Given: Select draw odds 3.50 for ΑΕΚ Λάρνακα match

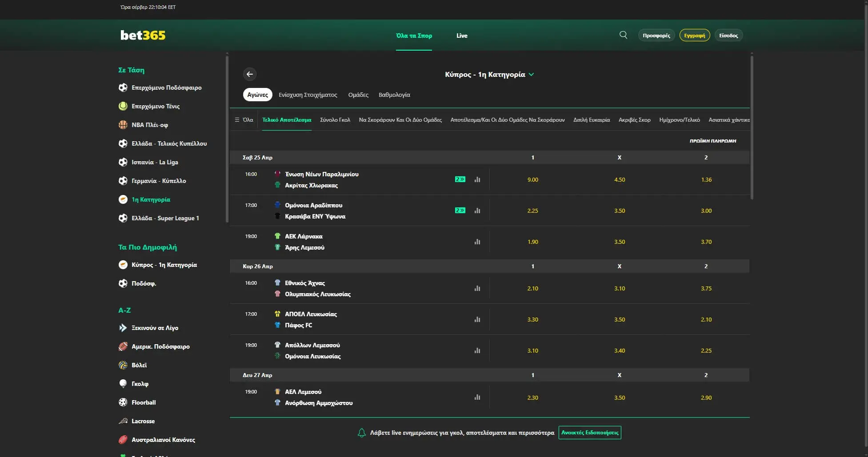Looking at the screenshot, I should (x=620, y=242).
